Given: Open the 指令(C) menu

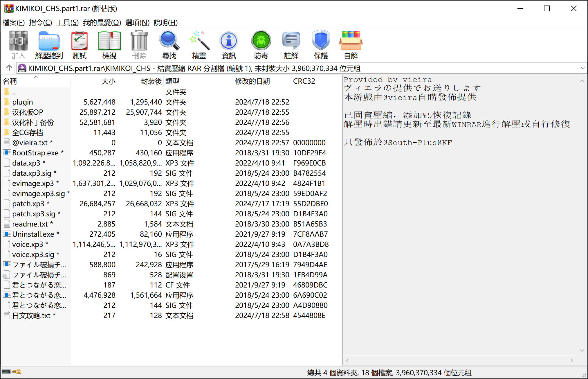Looking at the screenshot, I should (x=40, y=22).
